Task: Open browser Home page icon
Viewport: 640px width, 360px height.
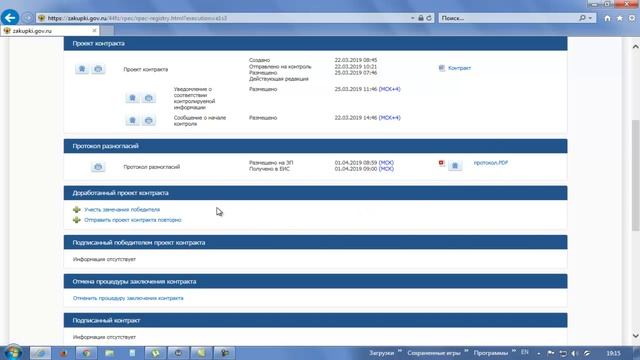Action: pyautogui.click(x=607, y=18)
